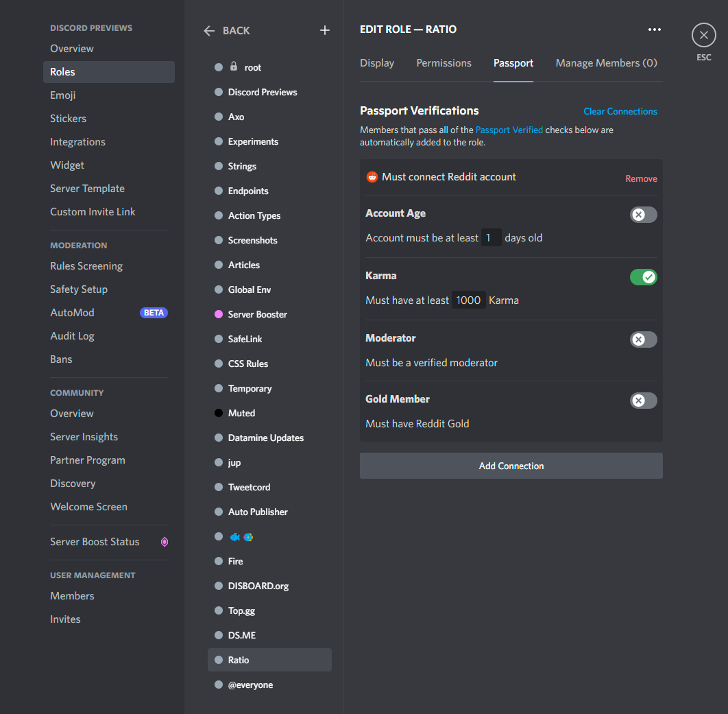Screen dimensions: 728x714
Task: Open the Emoji settings page
Action: click(109, 95)
